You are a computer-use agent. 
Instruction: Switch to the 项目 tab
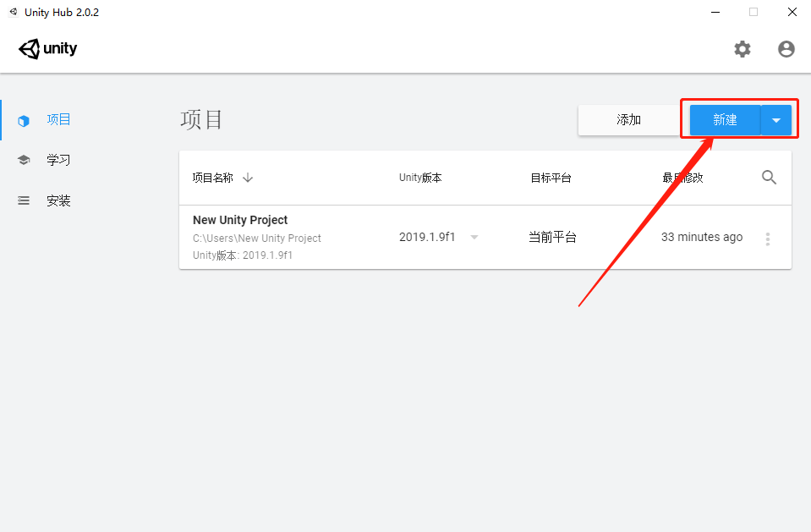click(58, 119)
